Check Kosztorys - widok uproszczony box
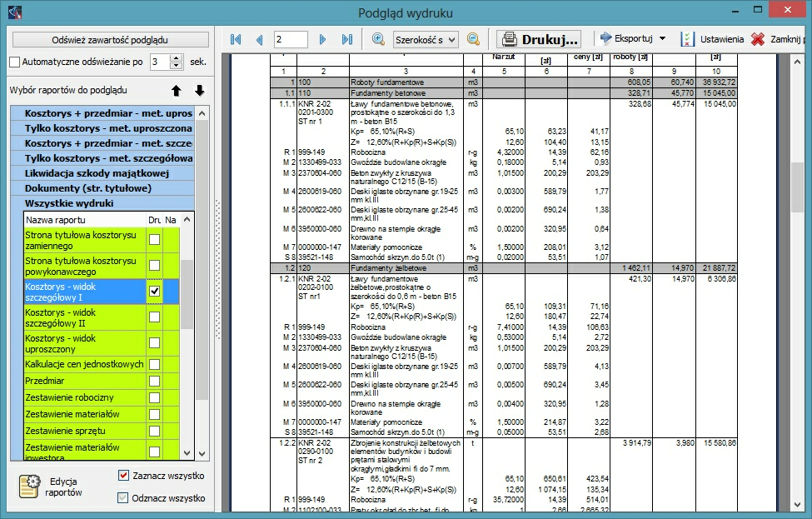This screenshot has width=812, height=519. click(x=154, y=343)
